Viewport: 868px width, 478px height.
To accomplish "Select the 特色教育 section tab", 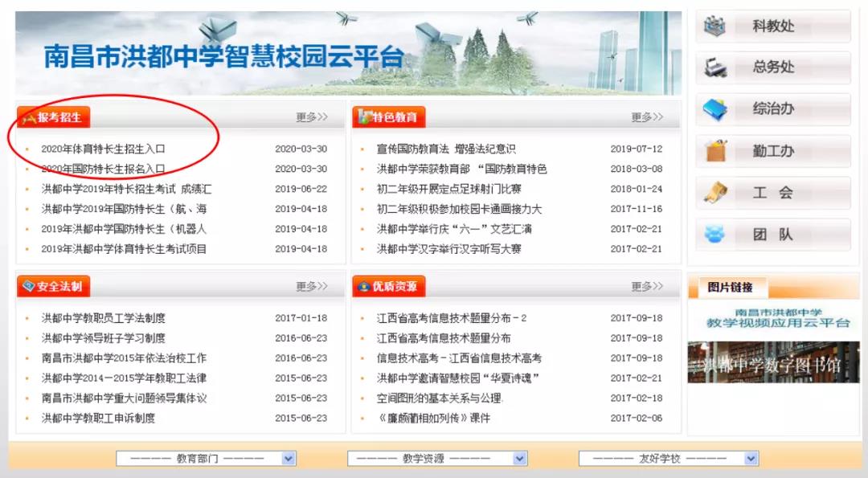I will pos(389,117).
